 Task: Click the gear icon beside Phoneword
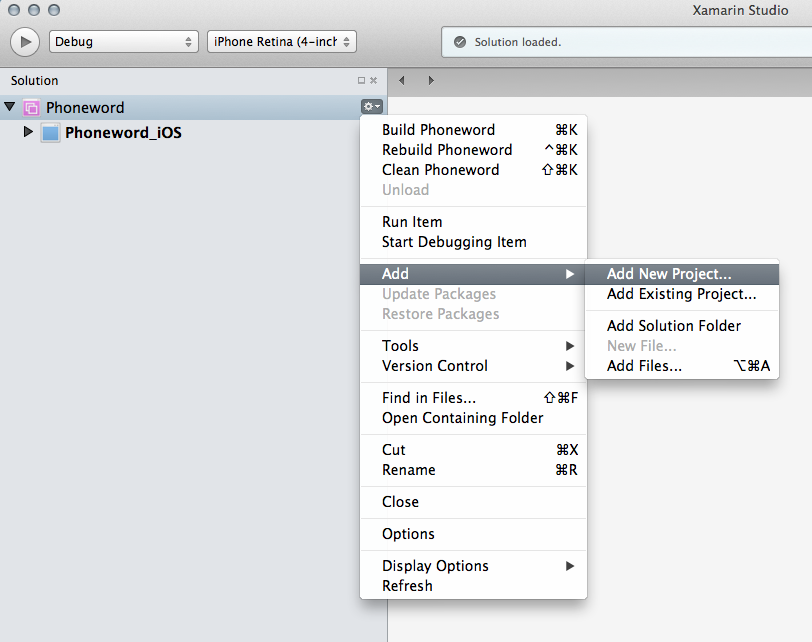click(371, 107)
